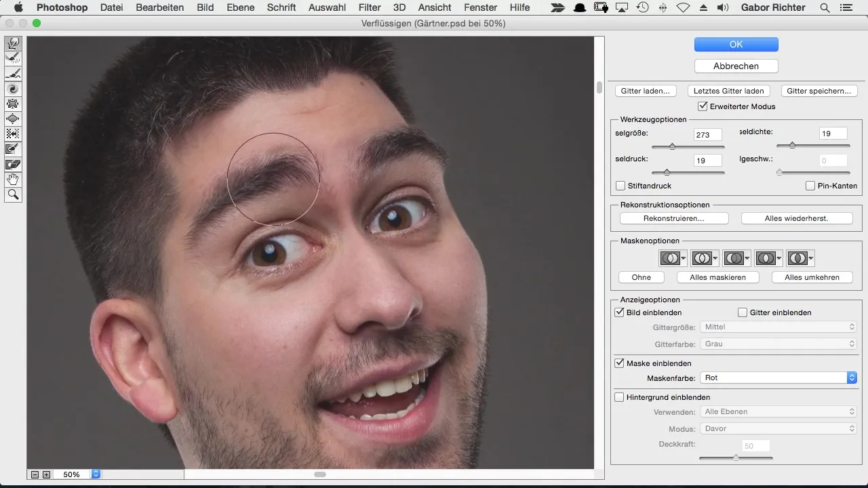Select the Thaw Mask tool
868x488 pixels.
click(13, 163)
